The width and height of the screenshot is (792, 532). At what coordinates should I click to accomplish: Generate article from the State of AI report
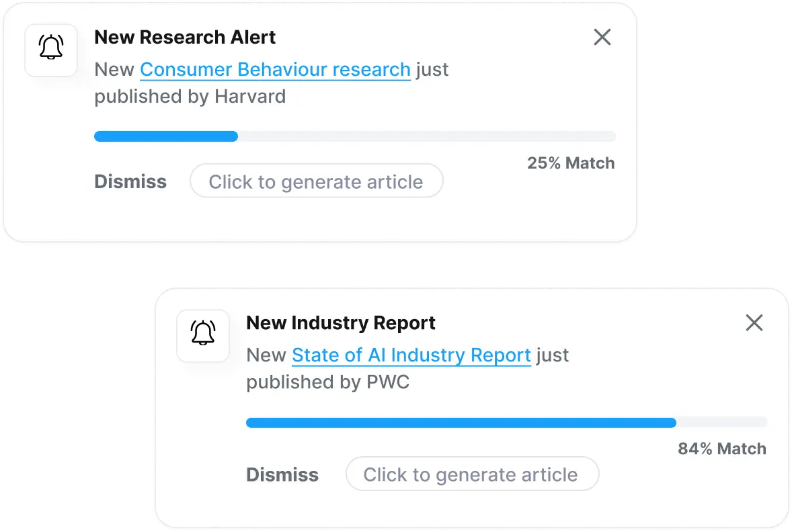click(x=471, y=474)
